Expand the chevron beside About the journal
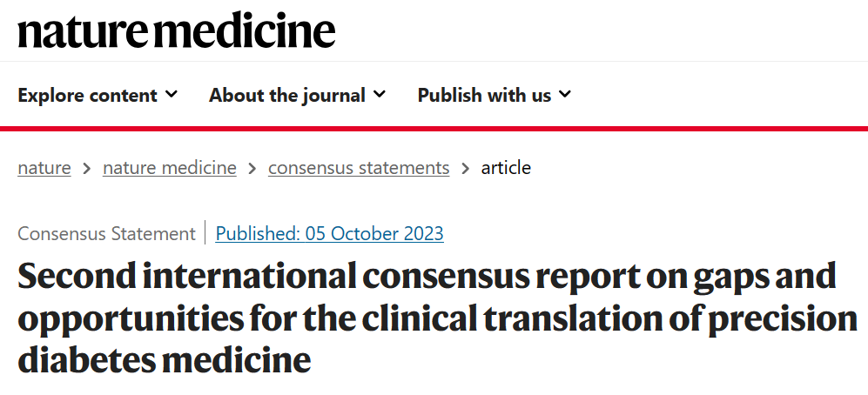The image size is (868, 395). 380,95
